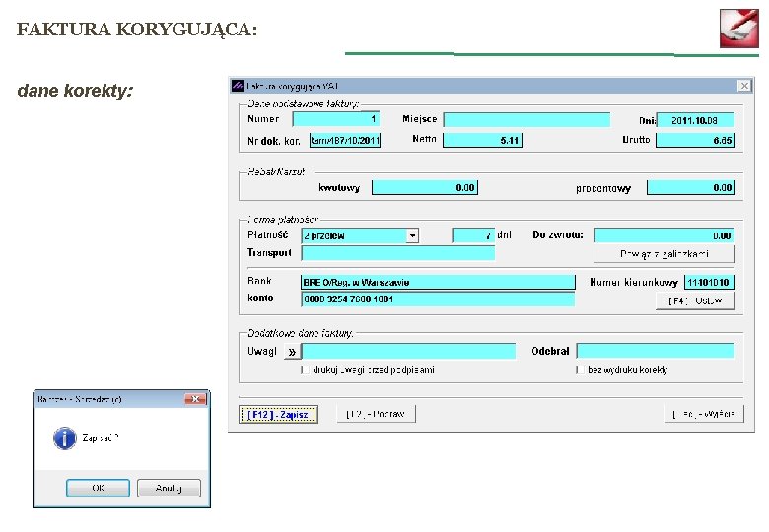This screenshot has width=769, height=532.
Task: Click the Nr dok. kor. field
Action: click(345, 141)
